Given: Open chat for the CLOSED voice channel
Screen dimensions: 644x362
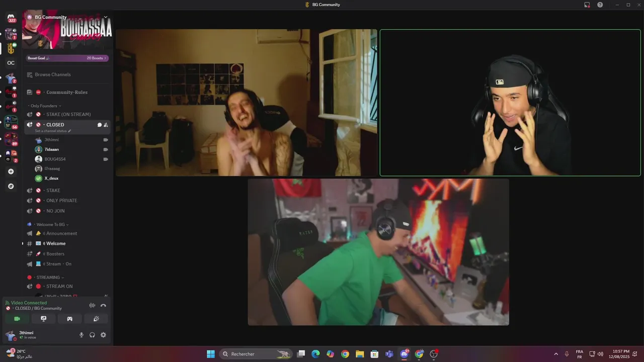Looking at the screenshot, I should point(99,125).
